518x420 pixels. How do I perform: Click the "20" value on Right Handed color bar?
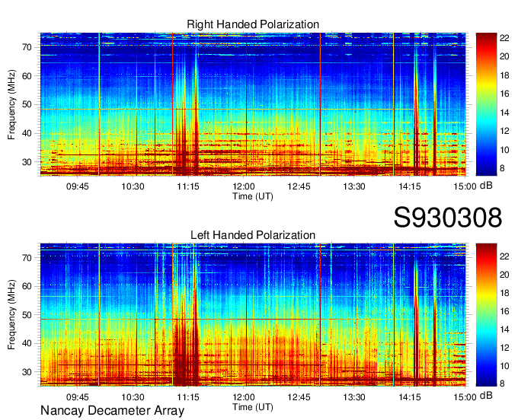[504, 56]
